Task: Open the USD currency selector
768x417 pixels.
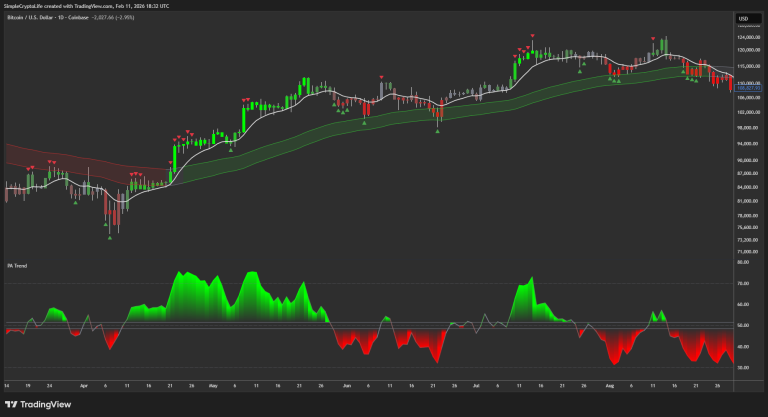Action: pyautogui.click(x=743, y=19)
